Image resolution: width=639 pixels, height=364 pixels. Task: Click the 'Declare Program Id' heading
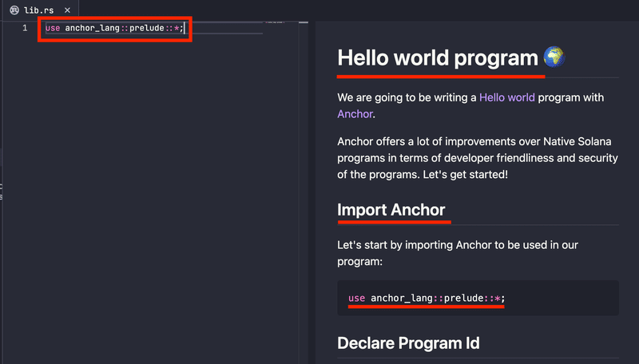(x=408, y=343)
